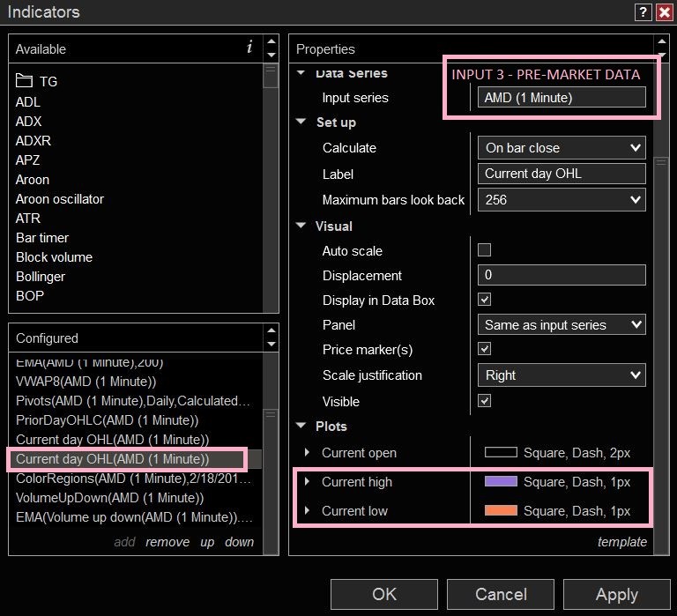Click the up arrow in Available header
This screenshot has width=677, height=616.
pyautogui.click(x=272, y=41)
